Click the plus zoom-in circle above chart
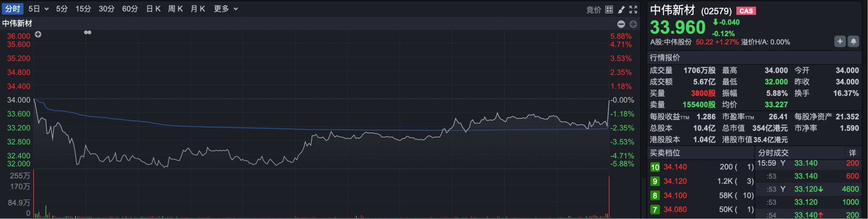868x219 pixels. 633,24
